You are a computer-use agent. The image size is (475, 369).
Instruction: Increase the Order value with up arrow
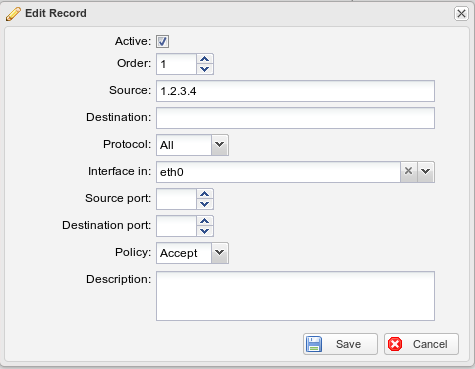(x=205, y=59)
